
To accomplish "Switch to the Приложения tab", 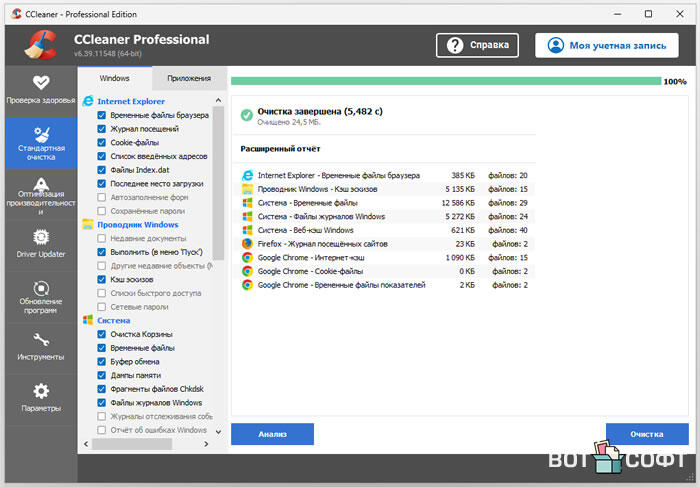I will coord(189,78).
